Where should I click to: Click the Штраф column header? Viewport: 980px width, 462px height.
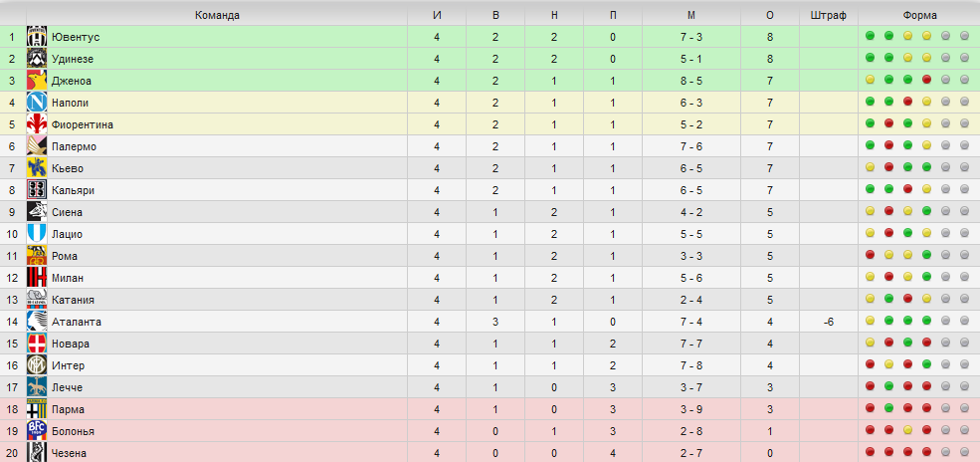(828, 15)
